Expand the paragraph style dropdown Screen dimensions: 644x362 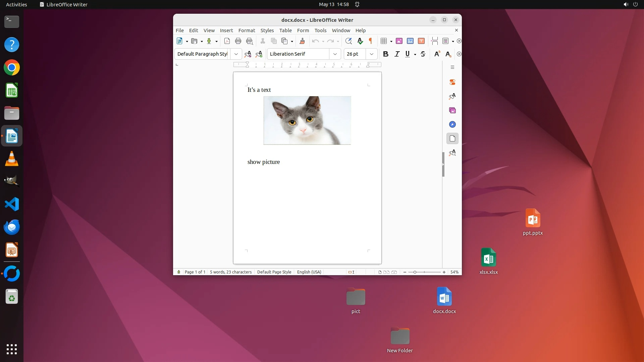click(236, 54)
